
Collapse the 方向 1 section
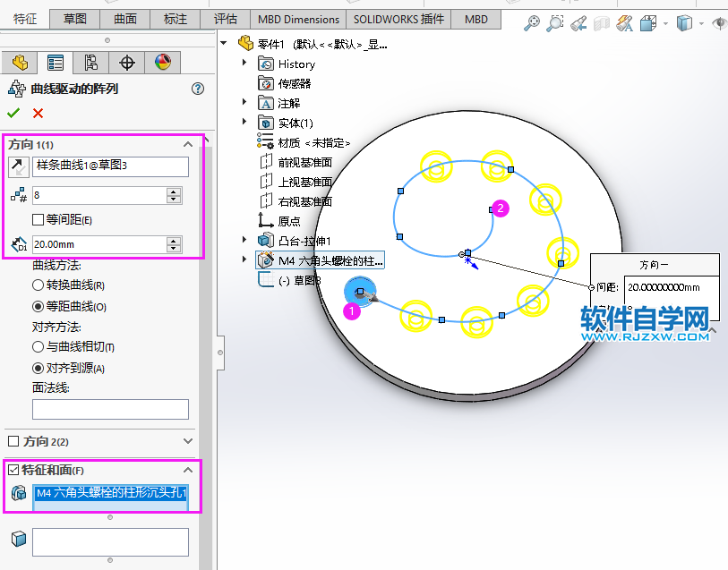coord(187,143)
